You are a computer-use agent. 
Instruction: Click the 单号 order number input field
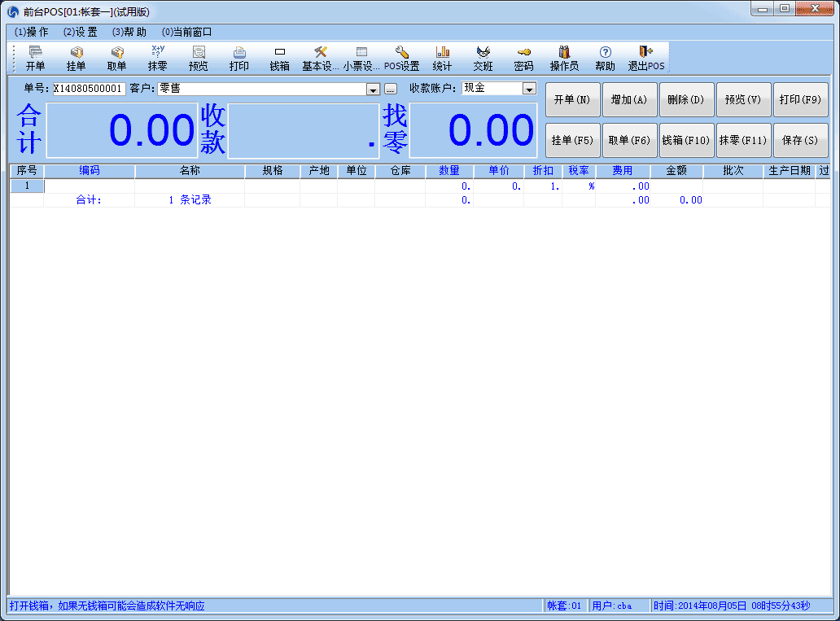click(x=90, y=89)
